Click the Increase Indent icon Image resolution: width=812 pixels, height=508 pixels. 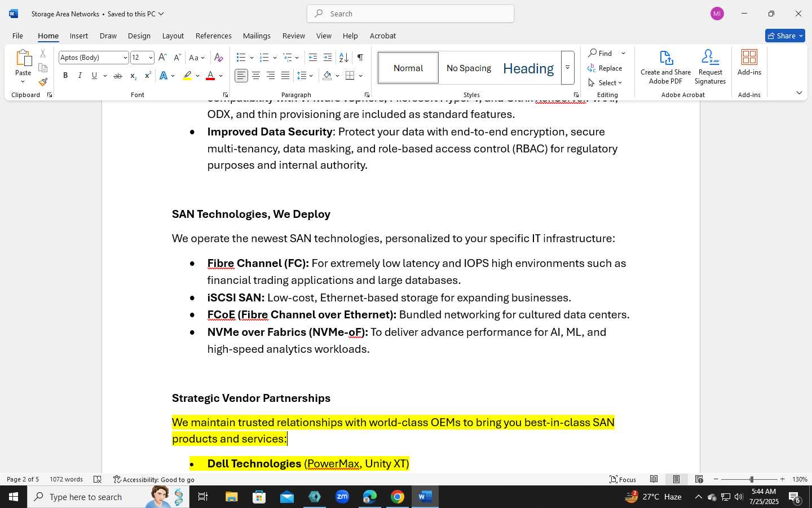(328, 58)
